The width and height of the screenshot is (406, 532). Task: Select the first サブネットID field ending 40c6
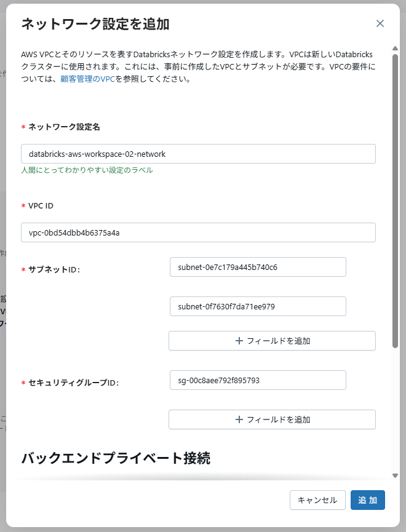(x=257, y=267)
